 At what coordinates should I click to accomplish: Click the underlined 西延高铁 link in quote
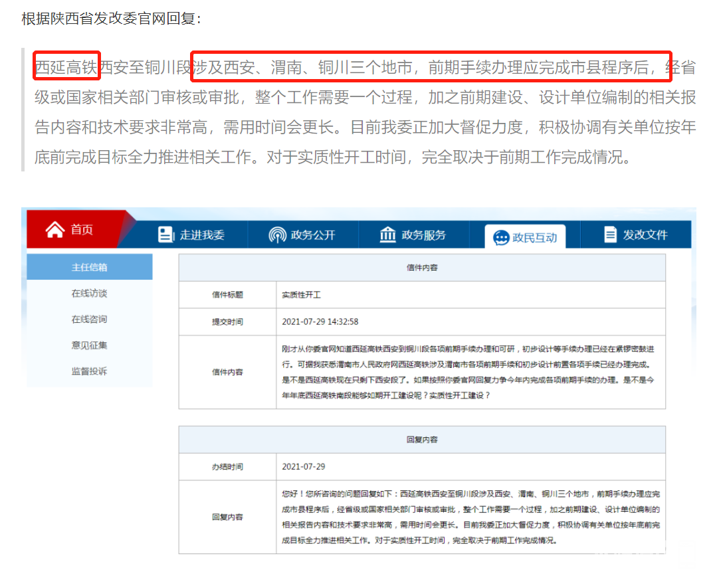click(66, 66)
